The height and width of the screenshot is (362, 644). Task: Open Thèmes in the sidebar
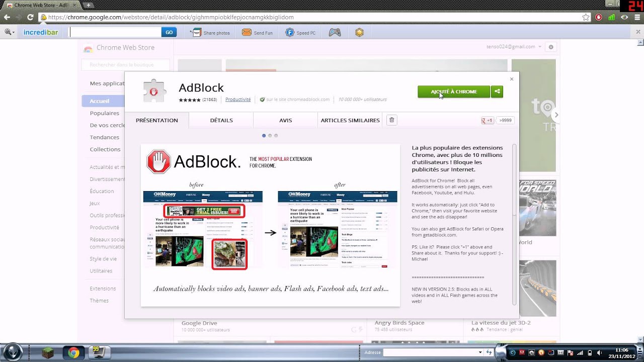point(99,301)
